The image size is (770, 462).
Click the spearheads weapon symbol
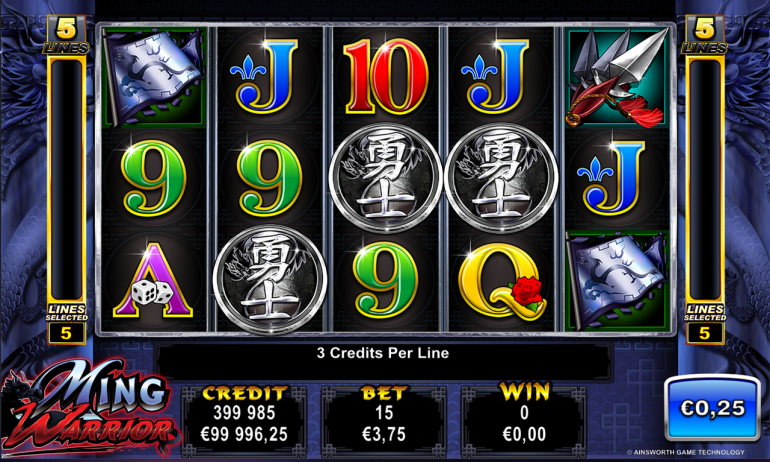pyautogui.click(x=617, y=77)
